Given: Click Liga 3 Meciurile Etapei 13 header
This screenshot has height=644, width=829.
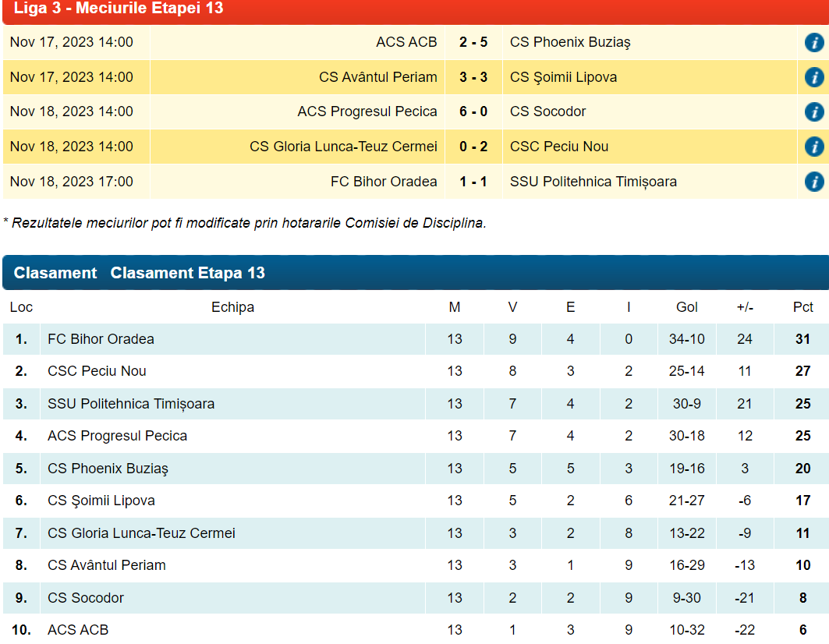Looking at the screenshot, I should click(x=119, y=9).
